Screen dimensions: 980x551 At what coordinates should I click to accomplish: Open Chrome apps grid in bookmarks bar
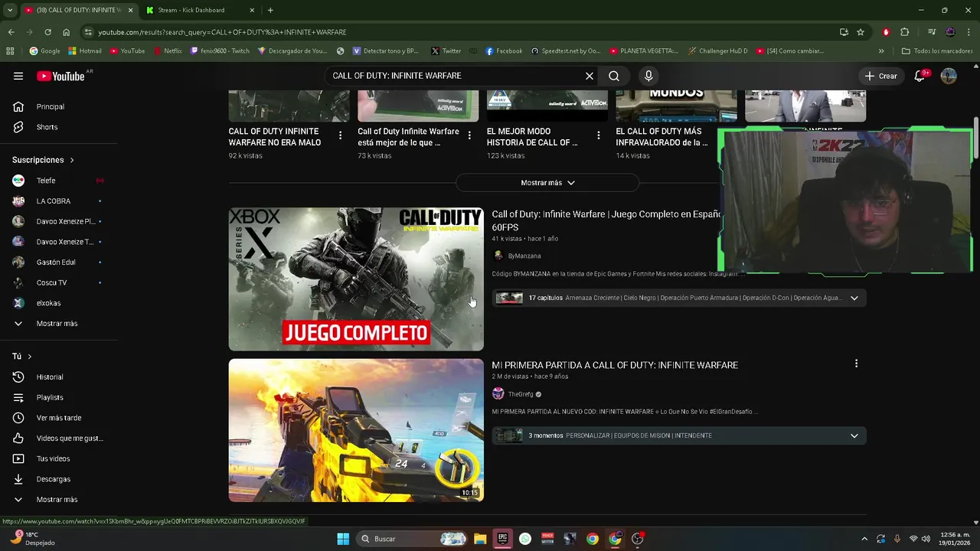[x=10, y=51]
